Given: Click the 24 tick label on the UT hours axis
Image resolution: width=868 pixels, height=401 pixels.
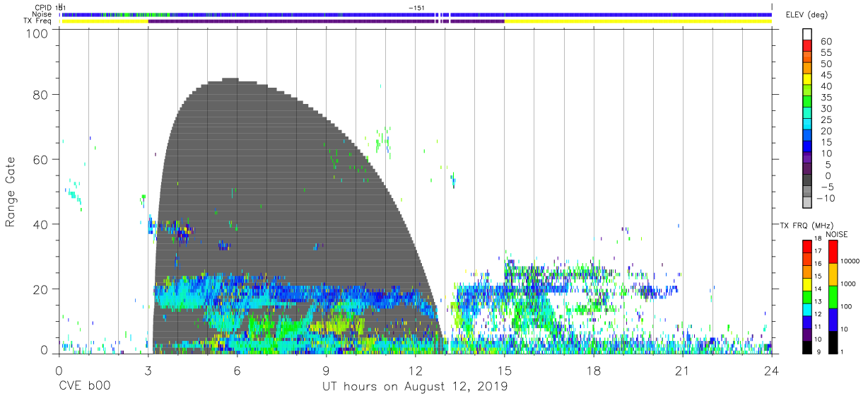Looking at the screenshot, I should pos(772,371).
